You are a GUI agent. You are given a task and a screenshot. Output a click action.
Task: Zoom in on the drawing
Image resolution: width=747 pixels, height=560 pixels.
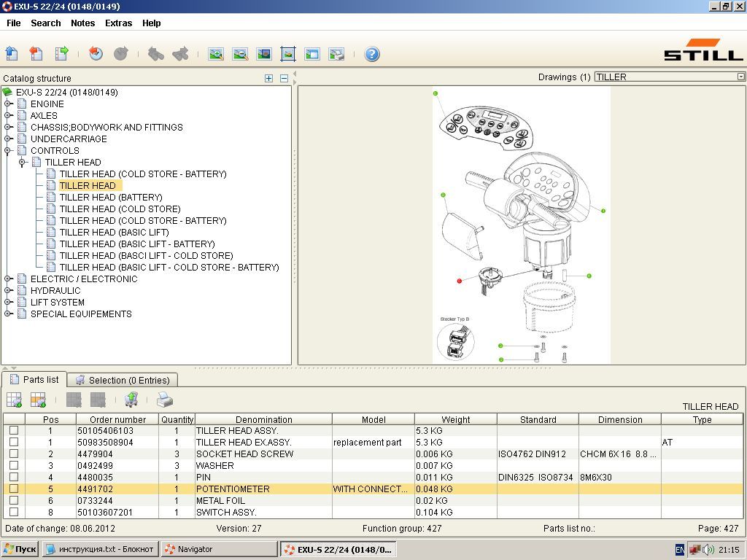click(x=216, y=54)
